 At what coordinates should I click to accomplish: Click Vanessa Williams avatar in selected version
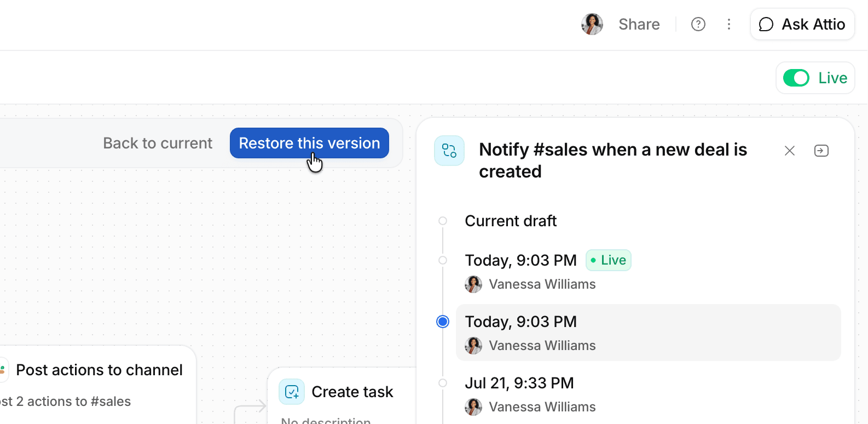(473, 346)
